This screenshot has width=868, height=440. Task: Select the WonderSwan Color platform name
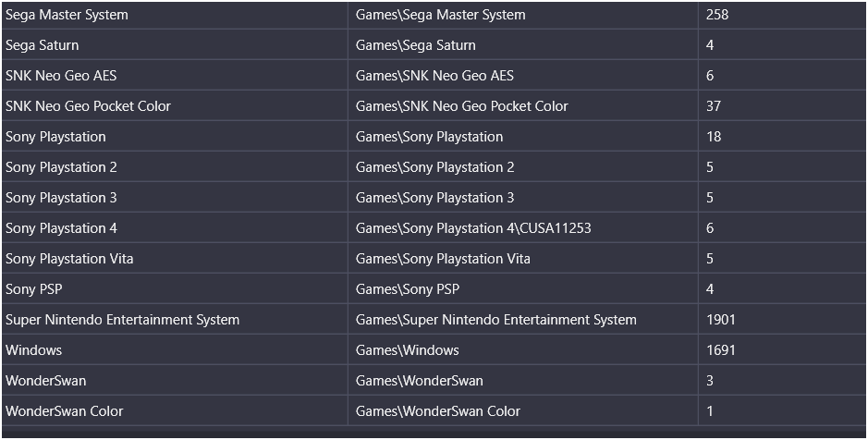(x=64, y=411)
